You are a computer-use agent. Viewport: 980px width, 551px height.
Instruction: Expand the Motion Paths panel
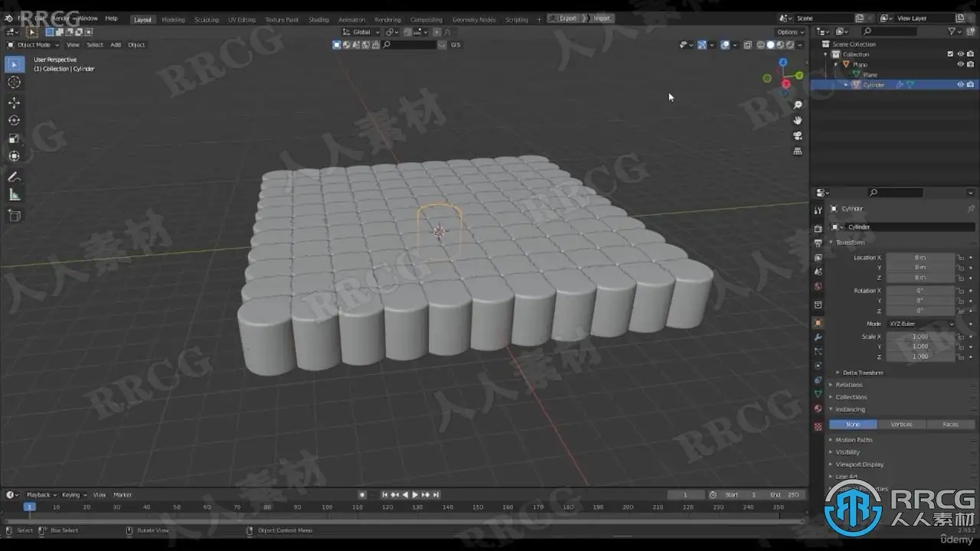(x=853, y=440)
